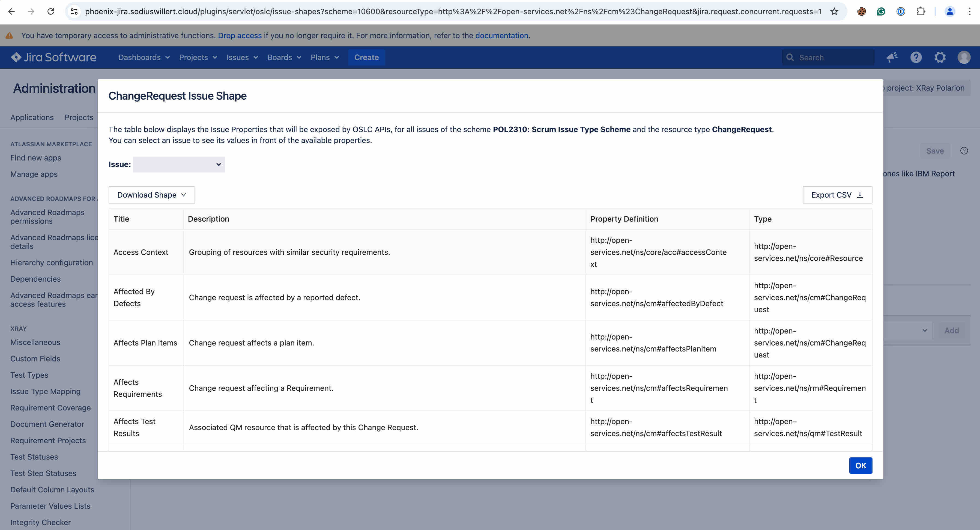Open Chrome three-dot menu

[x=969, y=11]
